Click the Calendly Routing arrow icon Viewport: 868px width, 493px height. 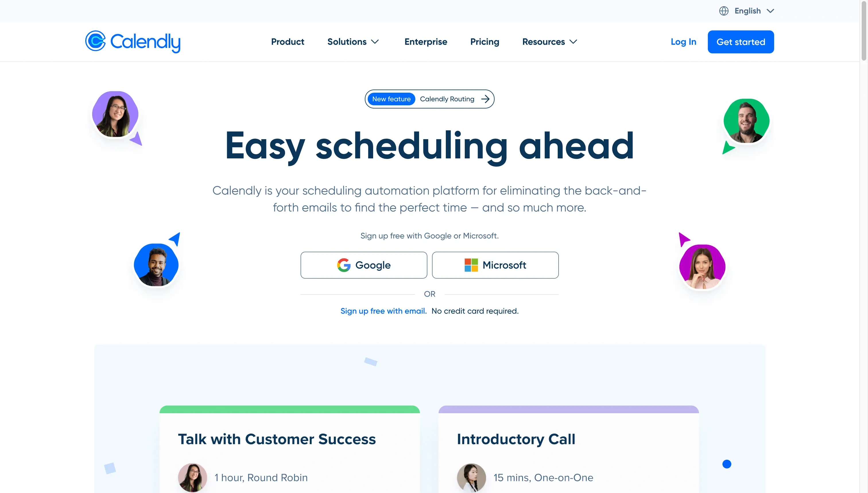pos(485,98)
